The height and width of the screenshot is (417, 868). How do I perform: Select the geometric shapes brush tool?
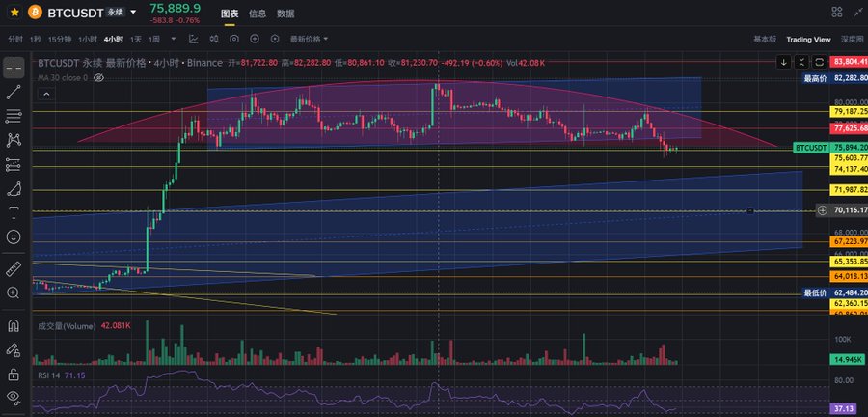[x=14, y=189]
